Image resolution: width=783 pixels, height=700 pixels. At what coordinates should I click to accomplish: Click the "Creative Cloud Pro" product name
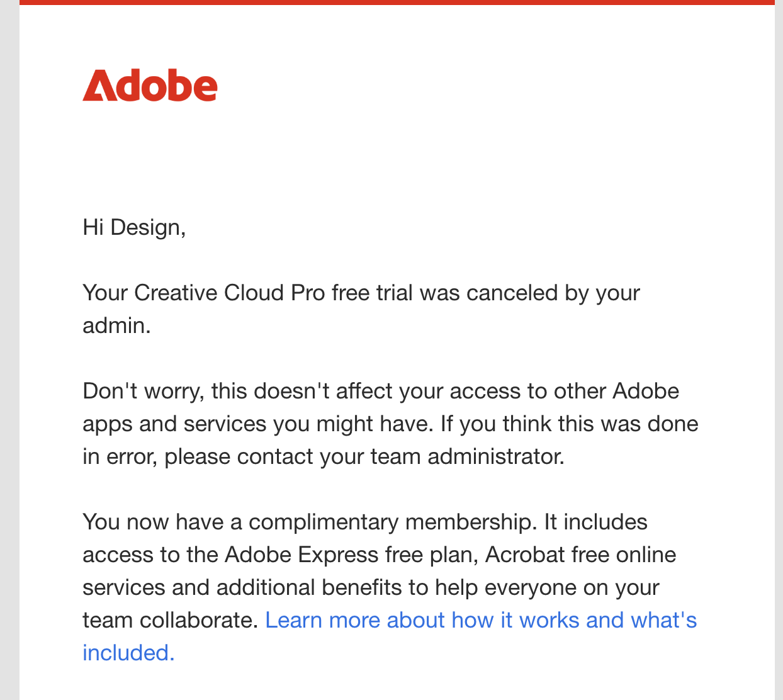click(229, 293)
